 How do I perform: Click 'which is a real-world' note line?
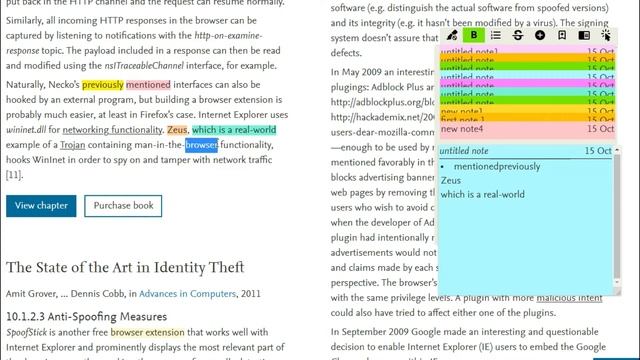[482, 194]
